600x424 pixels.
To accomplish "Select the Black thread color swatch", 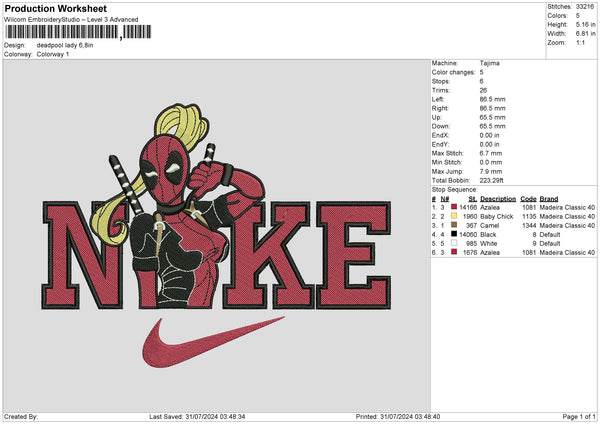I will point(454,234).
